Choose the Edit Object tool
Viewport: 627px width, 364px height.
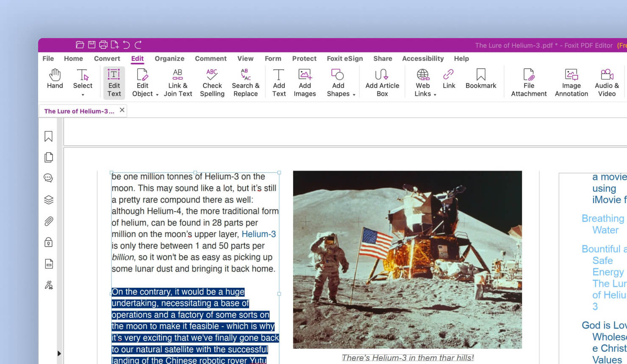click(x=142, y=83)
